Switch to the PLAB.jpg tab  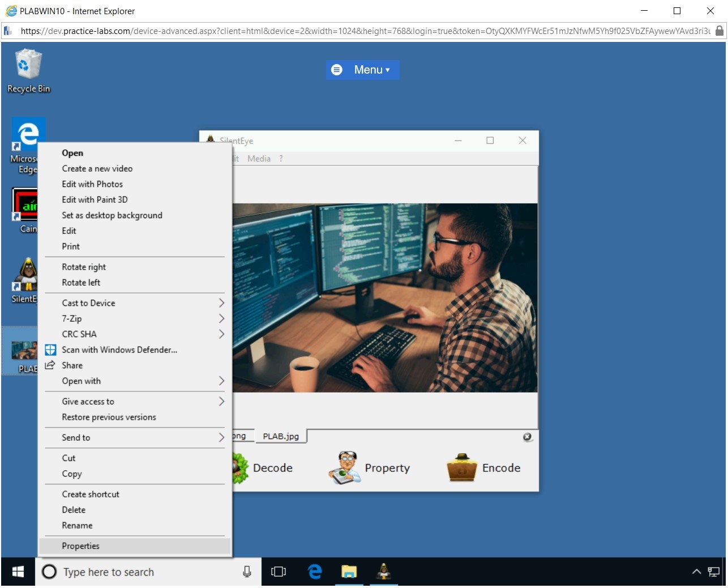281,436
